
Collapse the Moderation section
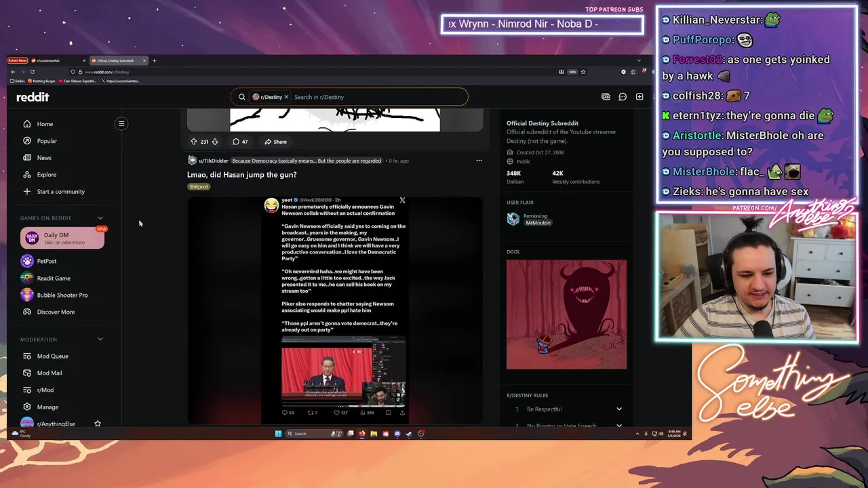pos(100,339)
